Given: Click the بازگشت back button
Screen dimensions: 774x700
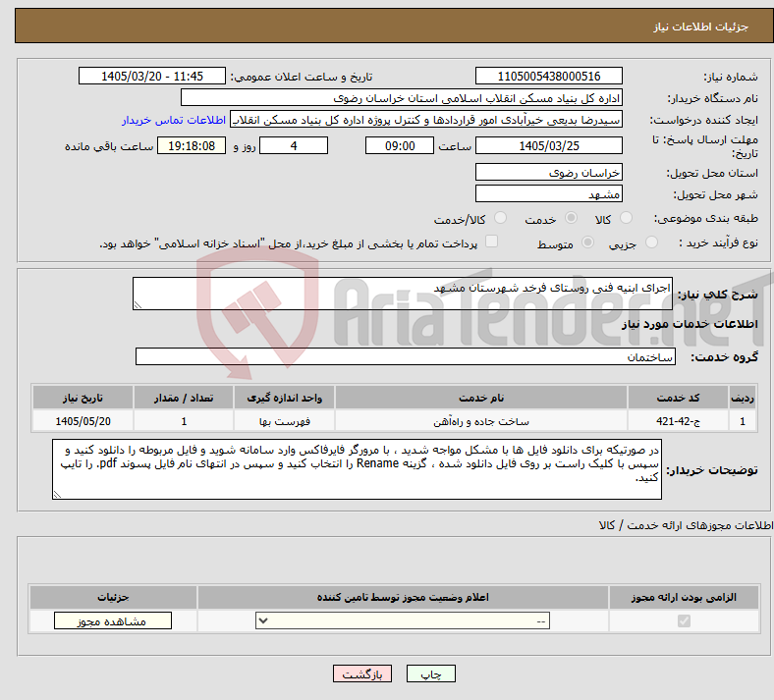Looking at the screenshot, I should (362, 673).
